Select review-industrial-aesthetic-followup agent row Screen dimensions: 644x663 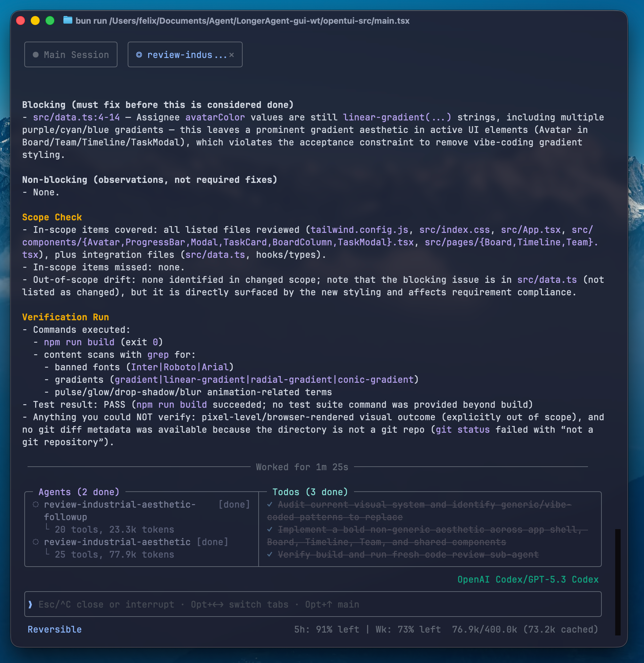[x=141, y=510]
